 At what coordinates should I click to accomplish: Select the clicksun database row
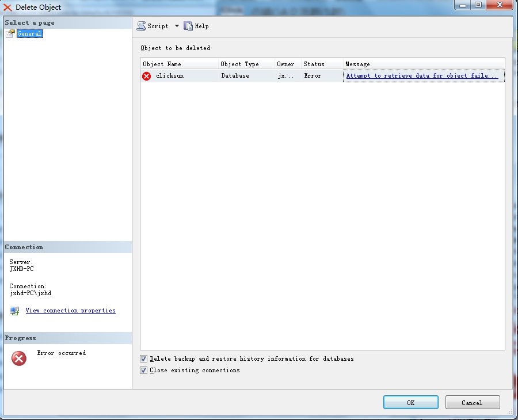coord(170,76)
